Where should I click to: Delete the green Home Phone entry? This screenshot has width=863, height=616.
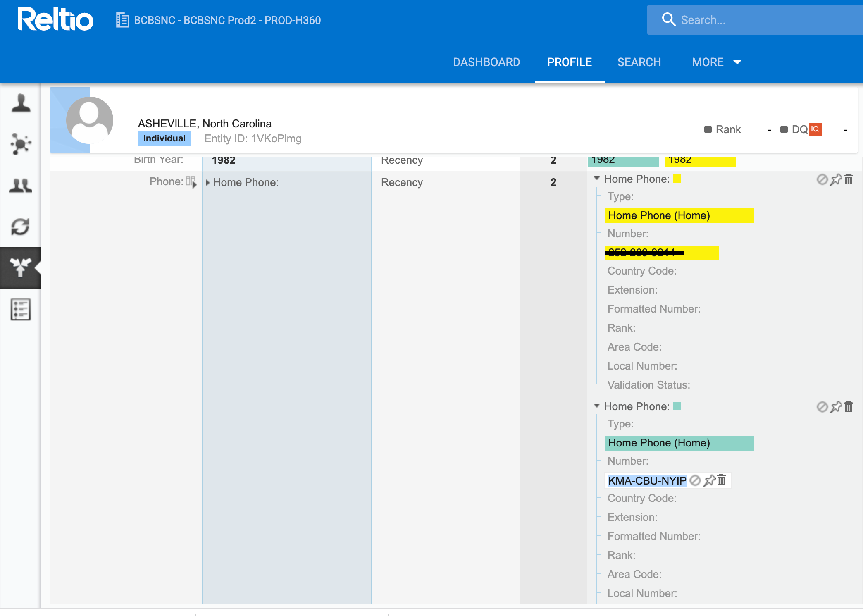[x=849, y=407]
